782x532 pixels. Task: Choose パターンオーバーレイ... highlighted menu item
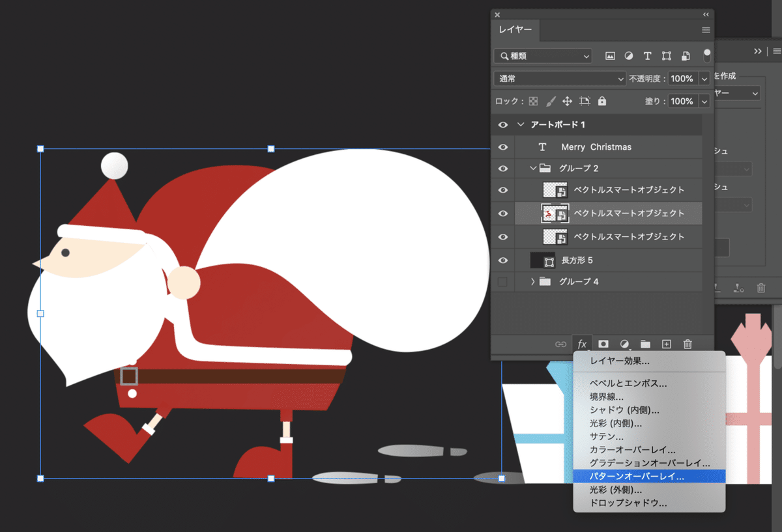(649, 477)
